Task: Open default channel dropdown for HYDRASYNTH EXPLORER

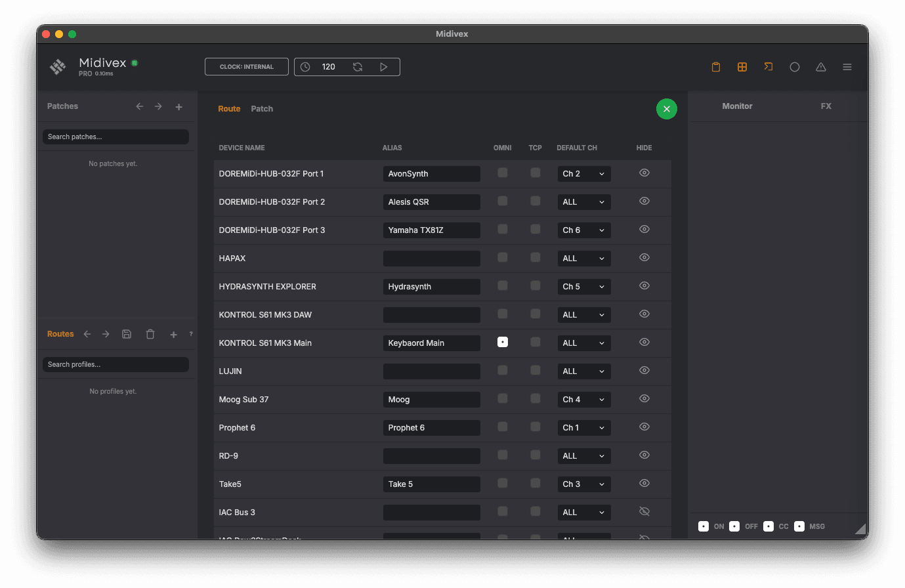Action: tap(583, 287)
